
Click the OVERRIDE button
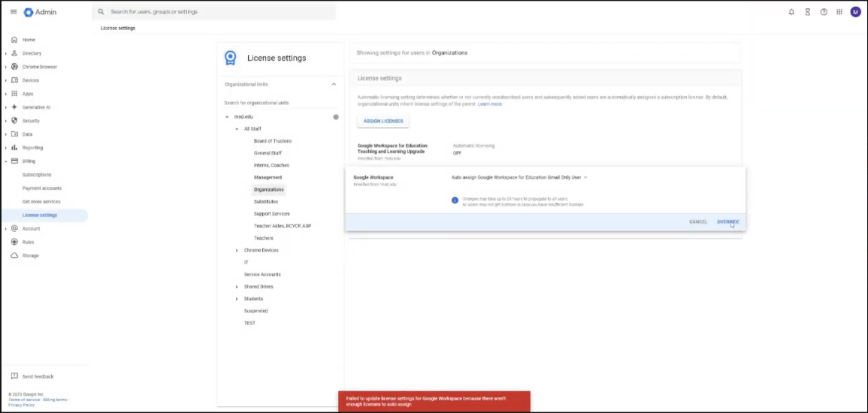pyautogui.click(x=728, y=222)
